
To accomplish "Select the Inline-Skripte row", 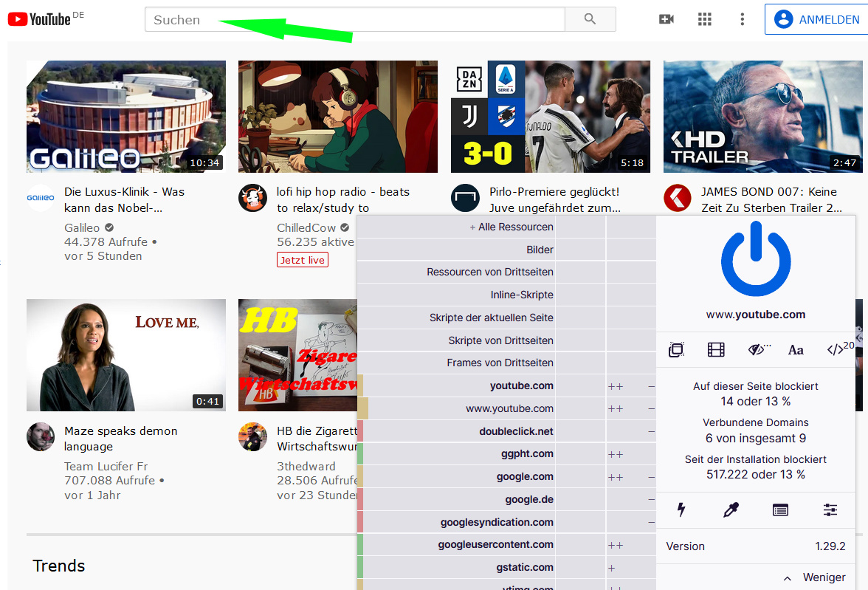I will (455, 295).
